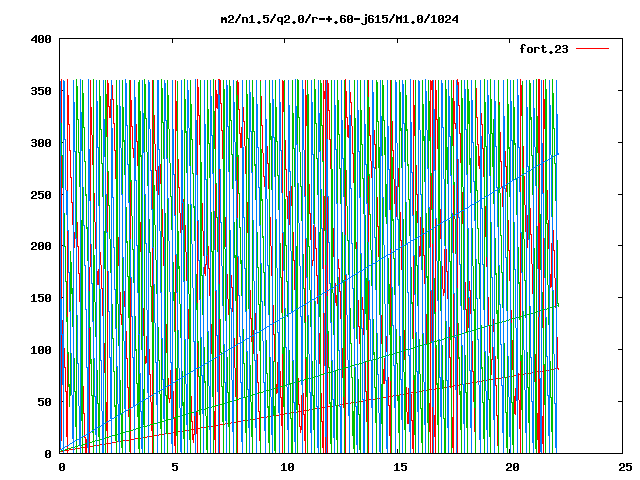
Task: Click y-axis label 200
Action: pyautogui.click(x=41, y=246)
